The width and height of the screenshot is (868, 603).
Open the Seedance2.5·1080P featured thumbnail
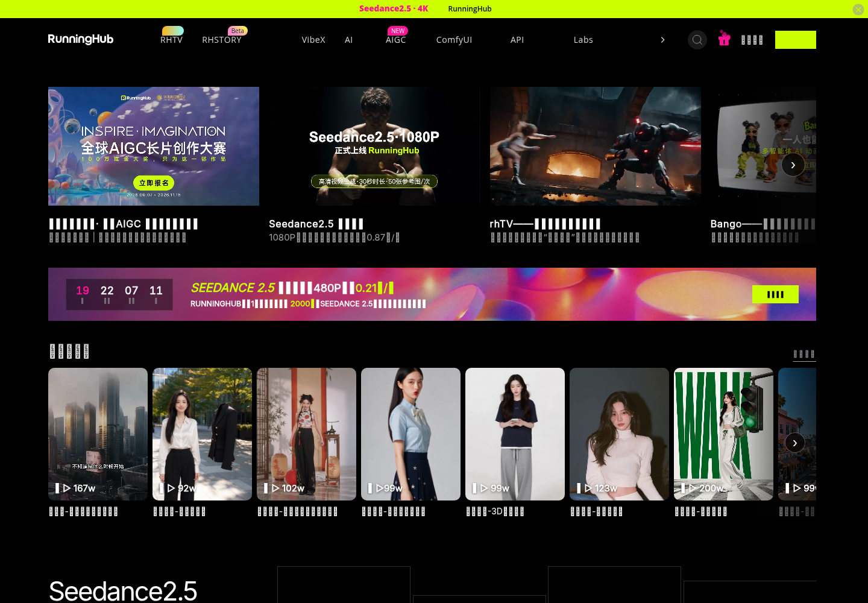(374, 146)
